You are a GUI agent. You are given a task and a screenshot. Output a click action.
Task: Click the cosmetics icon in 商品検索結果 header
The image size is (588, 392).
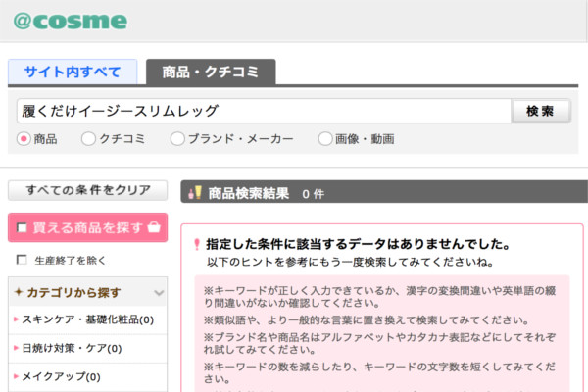pos(195,192)
